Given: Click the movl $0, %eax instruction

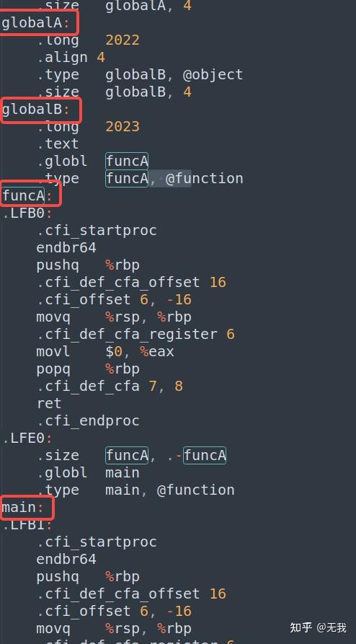Looking at the screenshot, I should click(x=105, y=352).
